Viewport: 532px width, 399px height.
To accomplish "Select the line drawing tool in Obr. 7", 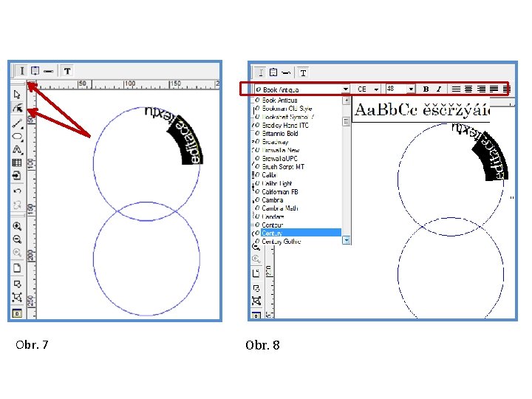I will tap(17, 123).
